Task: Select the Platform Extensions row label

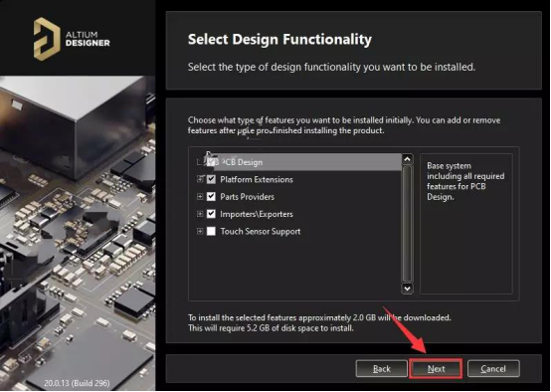Action: (257, 179)
